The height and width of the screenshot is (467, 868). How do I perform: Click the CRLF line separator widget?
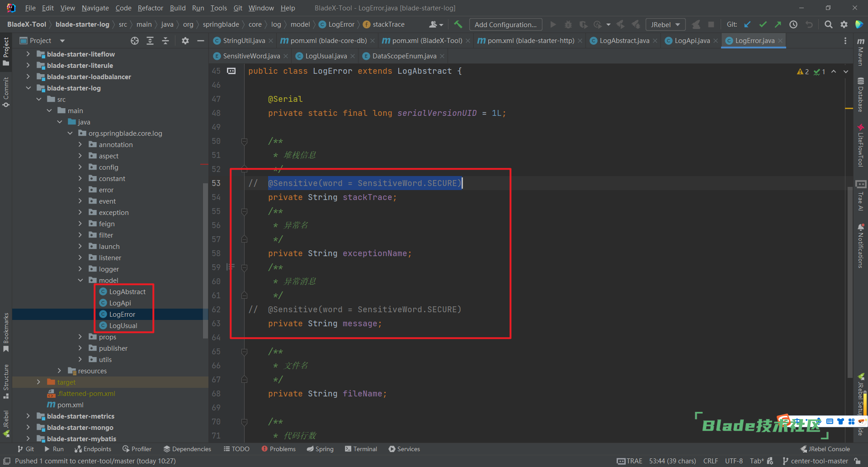point(710,461)
